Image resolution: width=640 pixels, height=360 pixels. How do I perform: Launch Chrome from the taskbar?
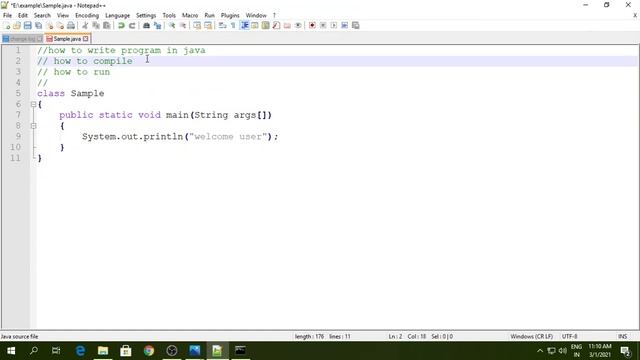tap(149, 351)
